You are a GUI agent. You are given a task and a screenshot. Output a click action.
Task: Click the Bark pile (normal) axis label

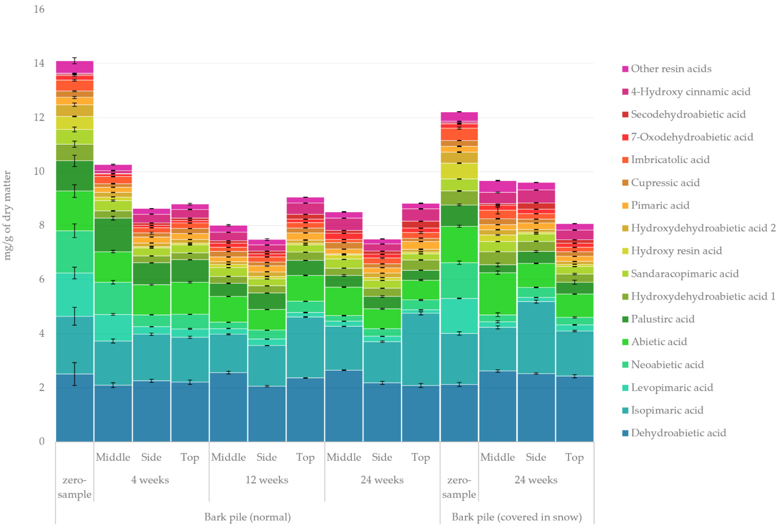[x=247, y=517]
